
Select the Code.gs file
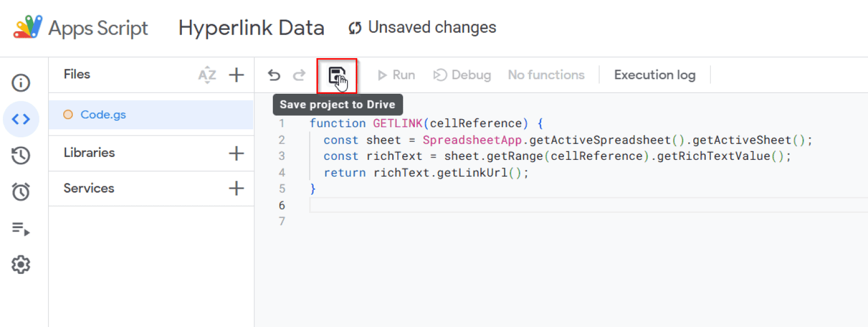point(103,115)
